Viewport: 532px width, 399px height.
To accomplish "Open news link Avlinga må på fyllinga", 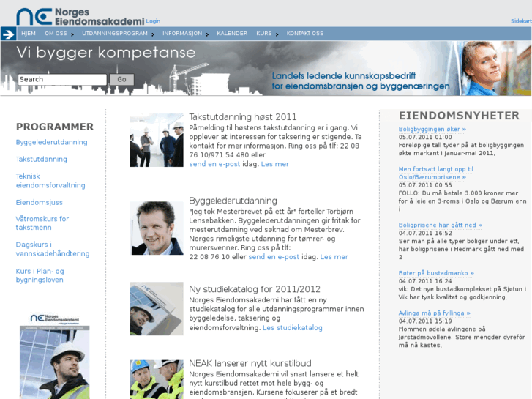I will pos(435,313).
